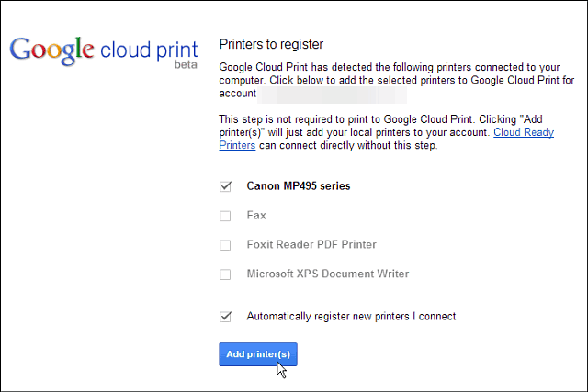The width and height of the screenshot is (588, 392).
Task: Click the underlined "Printers" link word
Action: point(237,145)
